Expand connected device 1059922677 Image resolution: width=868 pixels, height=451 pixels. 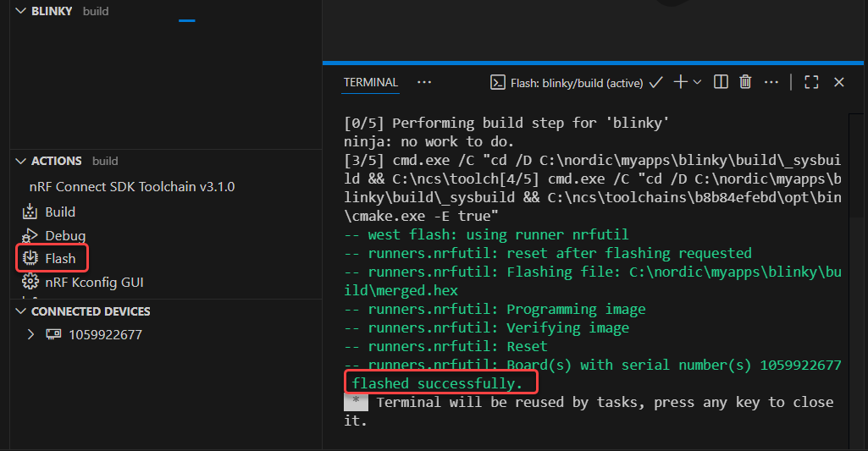(31, 334)
